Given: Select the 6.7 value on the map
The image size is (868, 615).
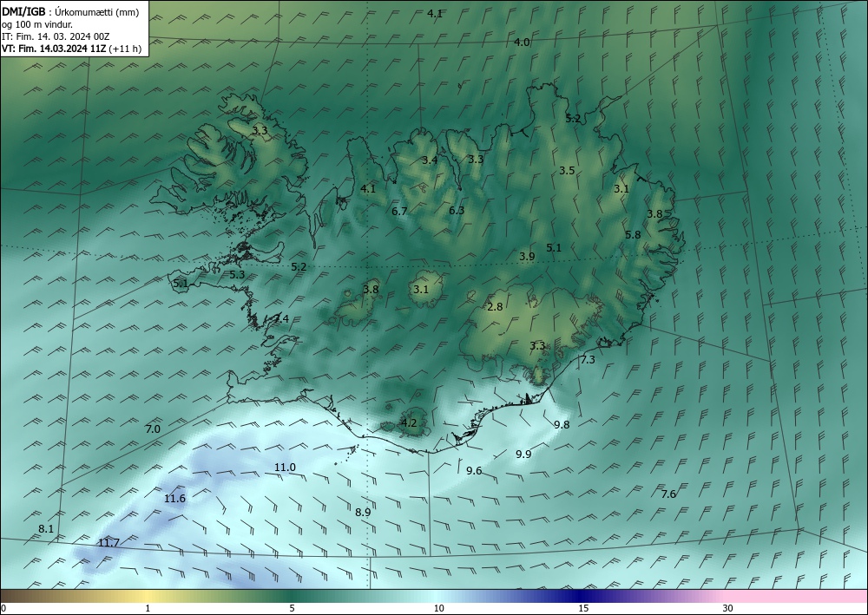Looking at the screenshot, I should click(399, 212).
